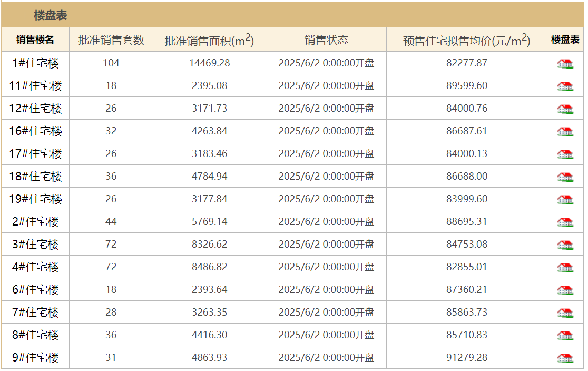The image size is (588, 371).
Task: Click the sale status for 1#住宅楼
Action: tap(326, 63)
